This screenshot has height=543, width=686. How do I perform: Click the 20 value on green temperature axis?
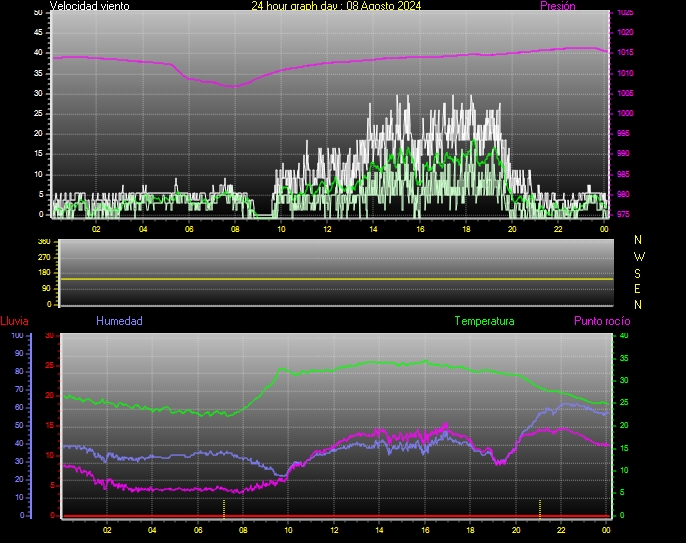624,426
